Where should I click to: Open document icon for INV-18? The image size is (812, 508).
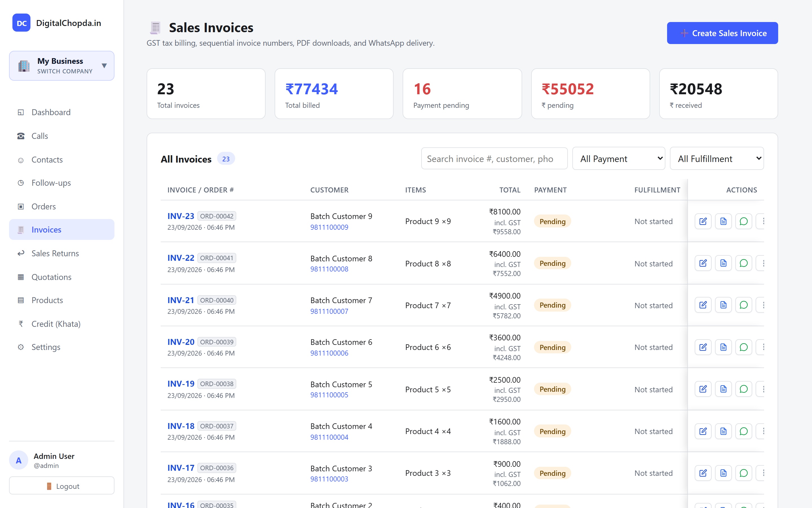point(723,431)
